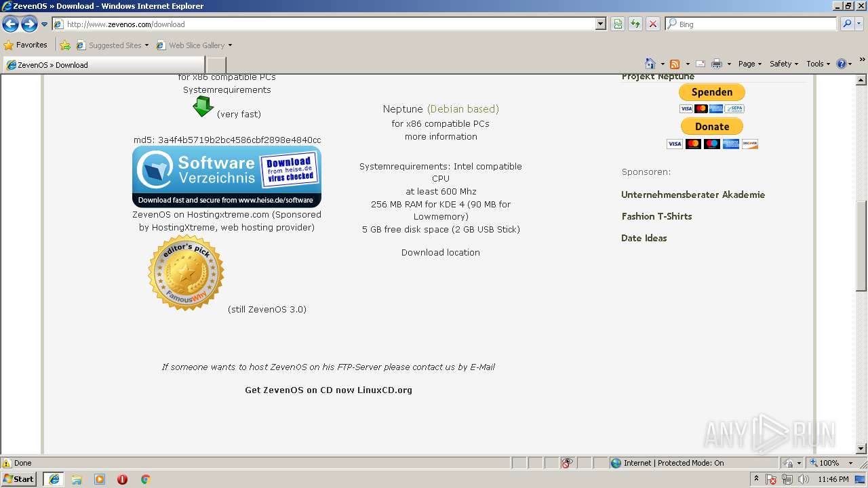Select the ZevenOS » Download tab
868x488 pixels.
[104, 65]
